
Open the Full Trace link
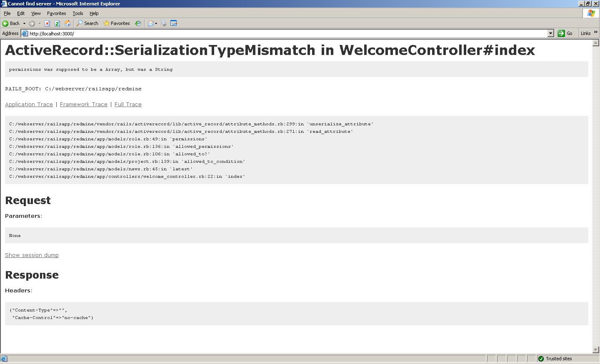pyautogui.click(x=128, y=105)
